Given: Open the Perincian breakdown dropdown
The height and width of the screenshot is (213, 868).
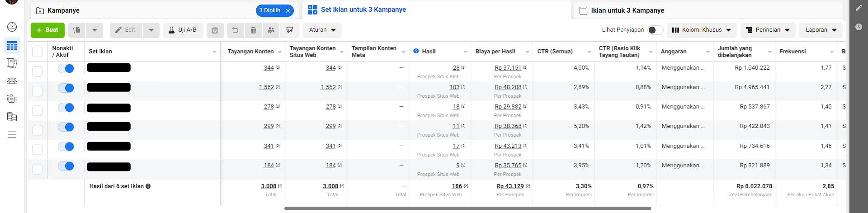Looking at the screenshot, I should point(768,30).
